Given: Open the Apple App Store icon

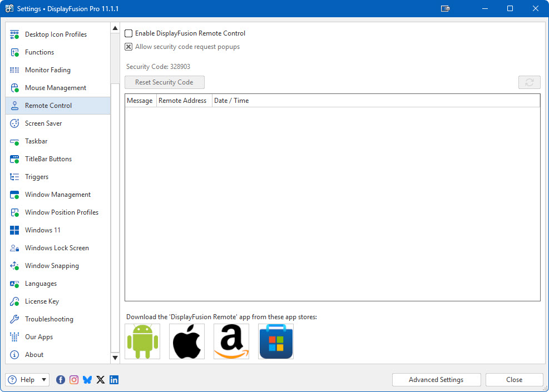Looking at the screenshot, I should tap(187, 341).
